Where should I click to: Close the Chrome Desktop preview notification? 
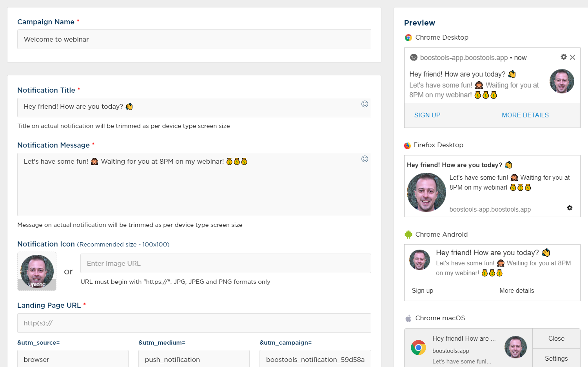[573, 57]
